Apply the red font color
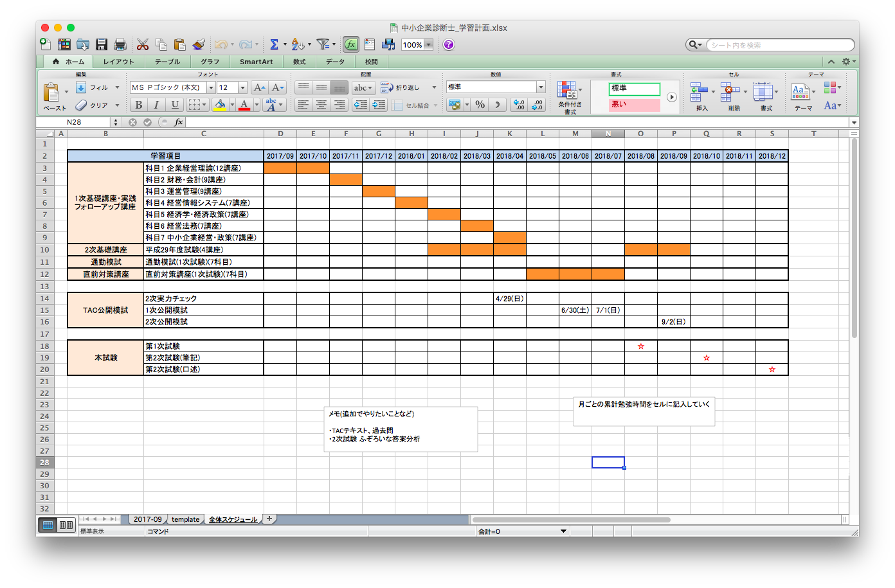 pyautogui.click(x=244, y=105)
